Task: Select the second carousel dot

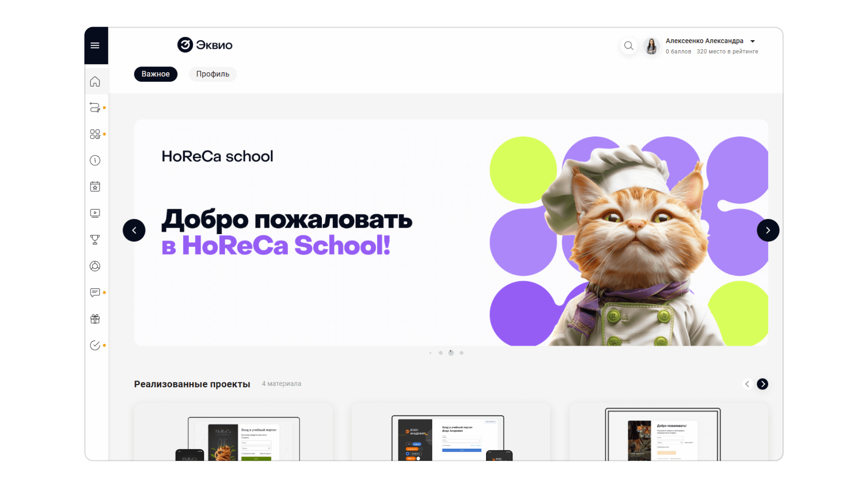Action: coord(441,353)
